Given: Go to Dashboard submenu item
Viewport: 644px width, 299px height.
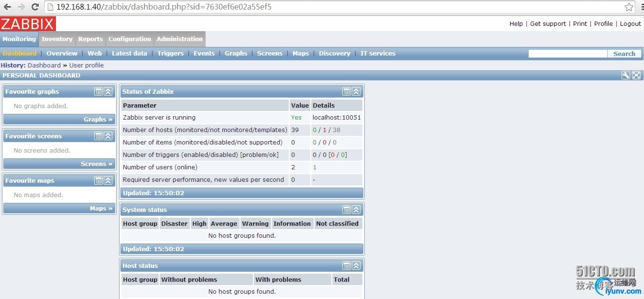Looking at the screenshot, I should pos(20,54).
